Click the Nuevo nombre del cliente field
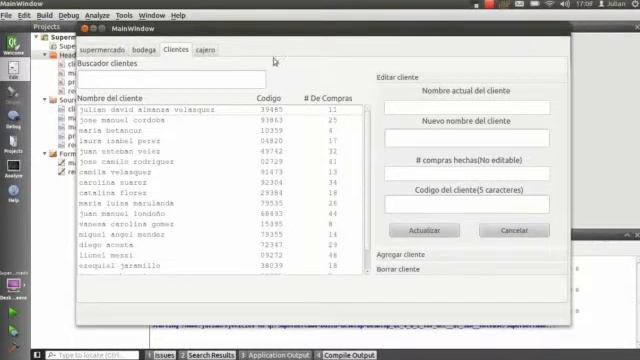Viewport: 640px width, 360px height. 467,138
